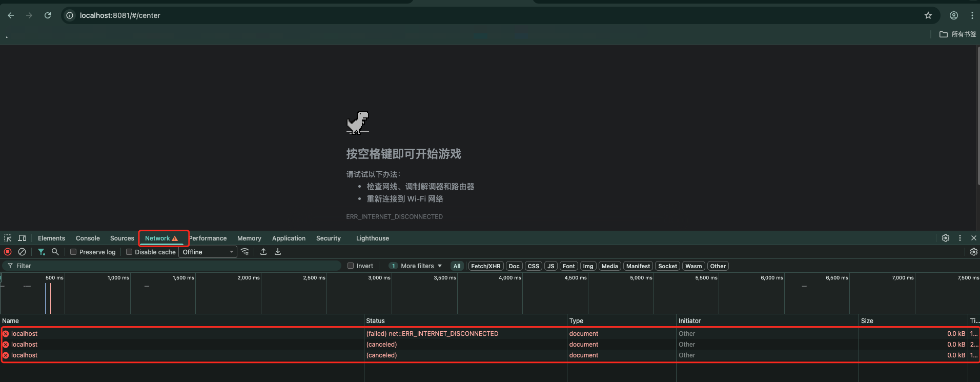
Task: Check the Invert filter checkbox
Action: coord(351,266)
